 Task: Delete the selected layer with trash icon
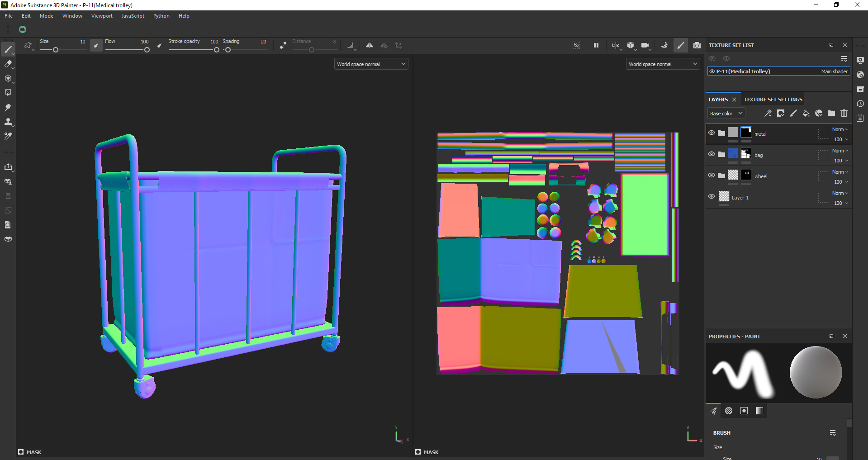(x=844, y=113)
